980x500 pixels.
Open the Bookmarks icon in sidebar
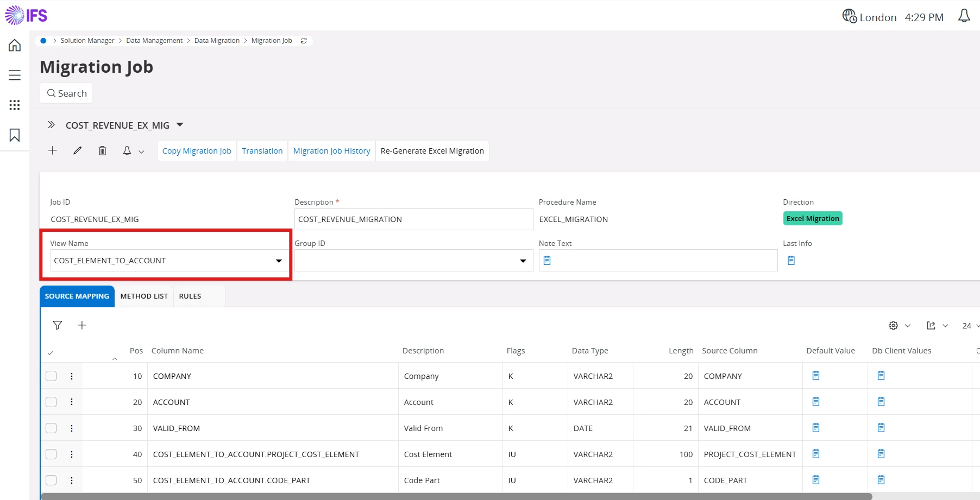pyautogui.click(x=15, y=135)
